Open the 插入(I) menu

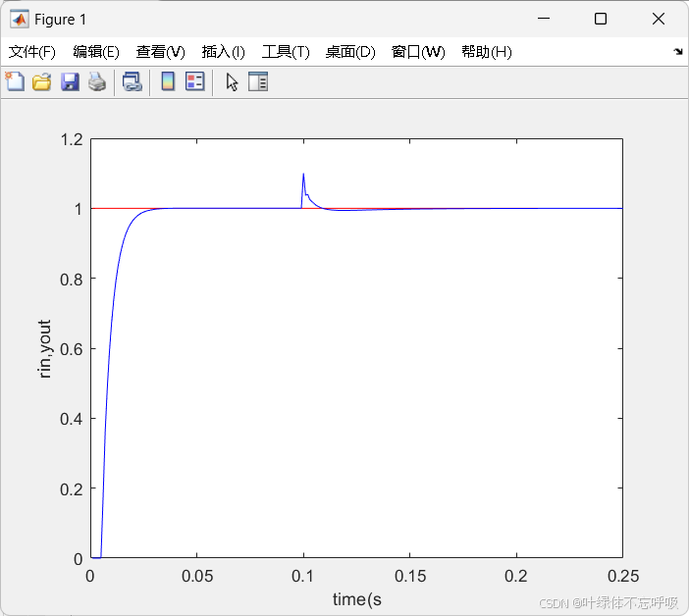pos(223,52)
